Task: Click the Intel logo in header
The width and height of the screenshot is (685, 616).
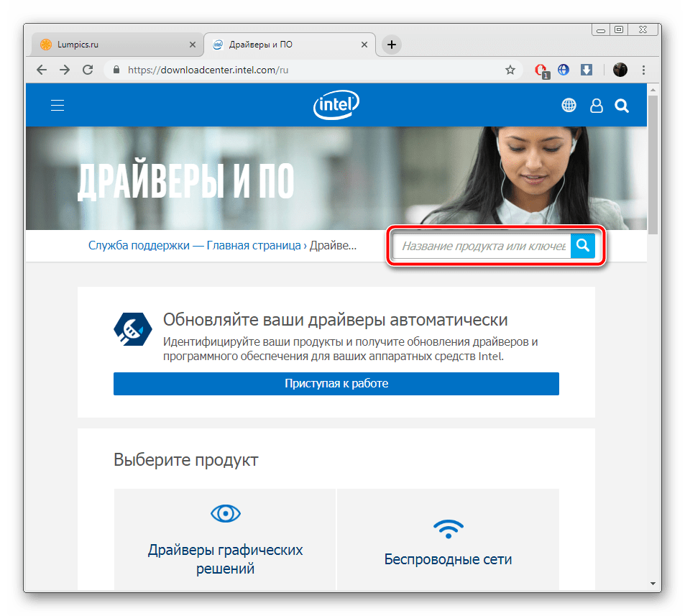Action: pyautogui.click(x=336, y=106)
